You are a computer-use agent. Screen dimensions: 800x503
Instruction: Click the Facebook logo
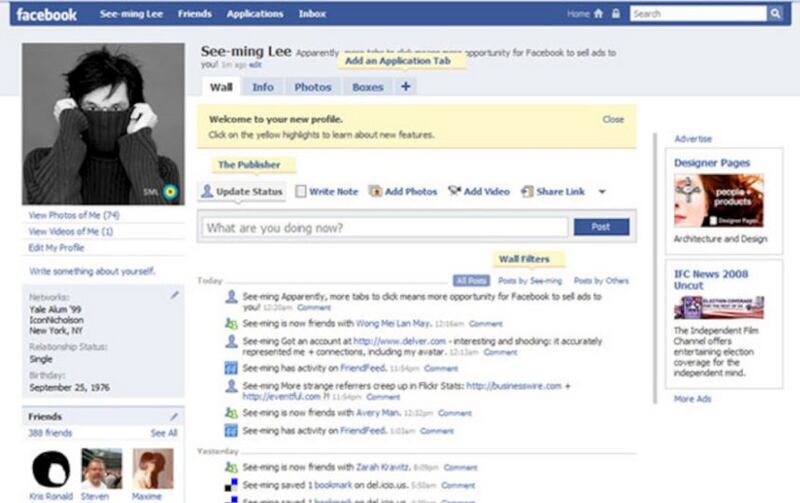click(x=46, y=14)
